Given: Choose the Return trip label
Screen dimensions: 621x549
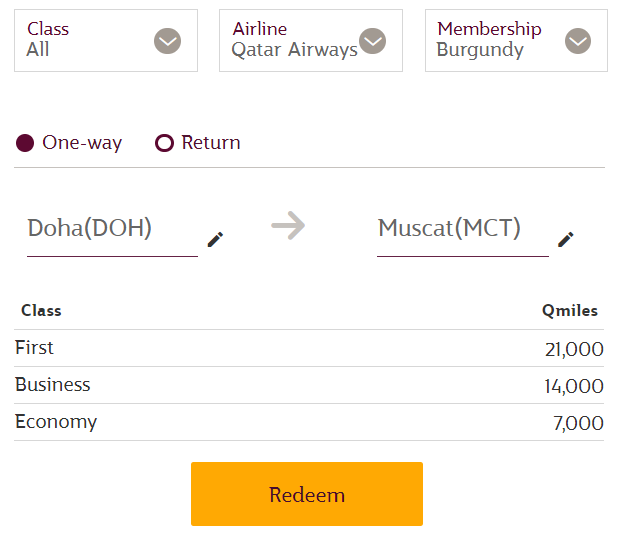Looking at the screenshot, I should pyautogui.click(x=211, y=143).
